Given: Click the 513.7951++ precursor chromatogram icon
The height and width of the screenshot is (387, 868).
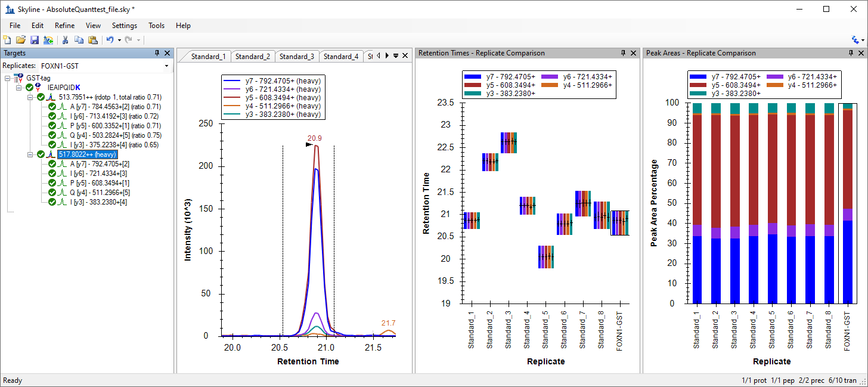Looking at the screenshot, I should (x=51, y=97).
